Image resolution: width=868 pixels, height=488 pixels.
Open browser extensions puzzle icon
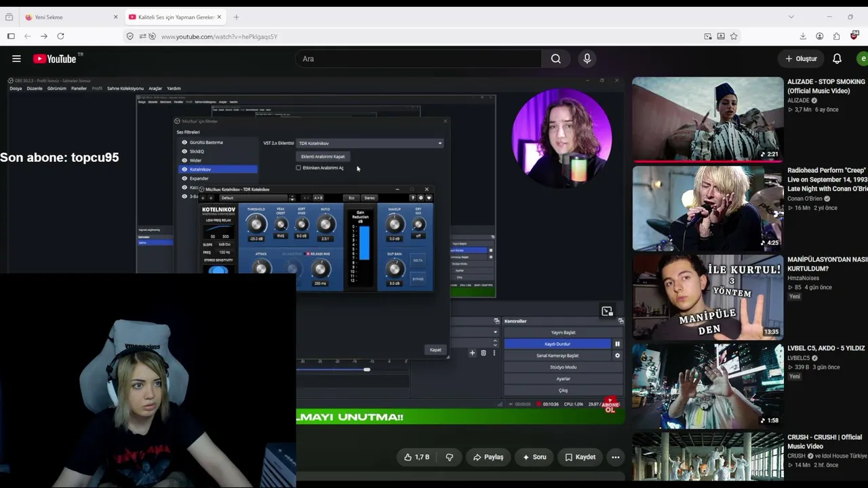click(836, 36)
